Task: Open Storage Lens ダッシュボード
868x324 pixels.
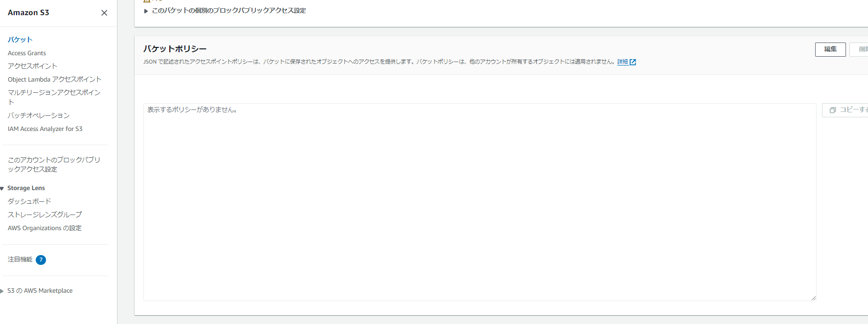Action: [x=29, y=201]
